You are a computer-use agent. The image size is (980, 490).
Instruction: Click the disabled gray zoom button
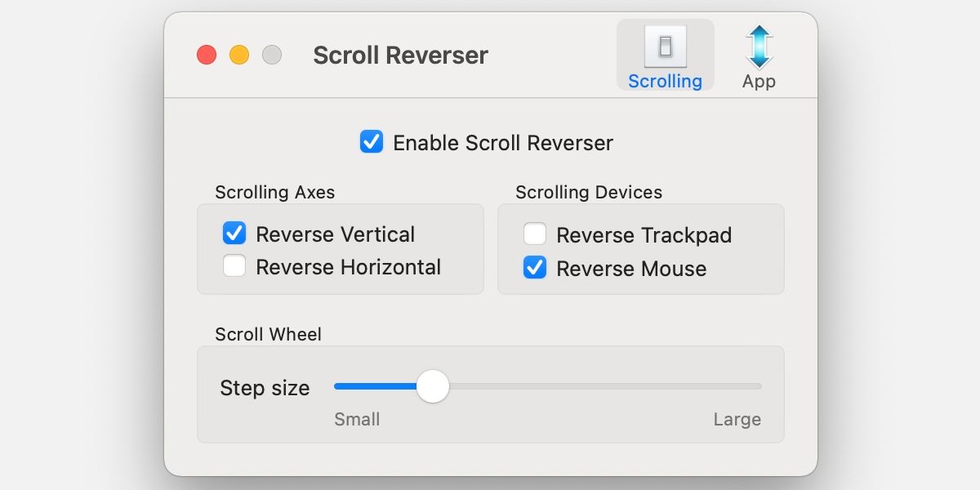272,56
